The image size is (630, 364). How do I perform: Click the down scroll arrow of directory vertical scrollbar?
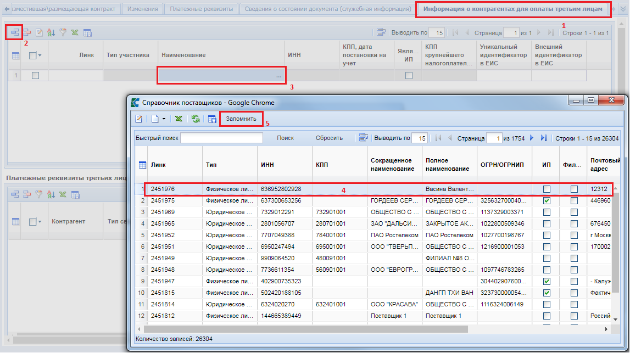coord(615,320)
